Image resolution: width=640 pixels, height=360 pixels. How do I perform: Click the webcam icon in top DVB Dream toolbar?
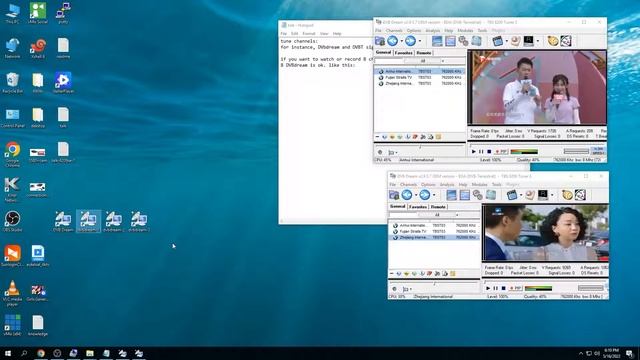coord(516,41)
